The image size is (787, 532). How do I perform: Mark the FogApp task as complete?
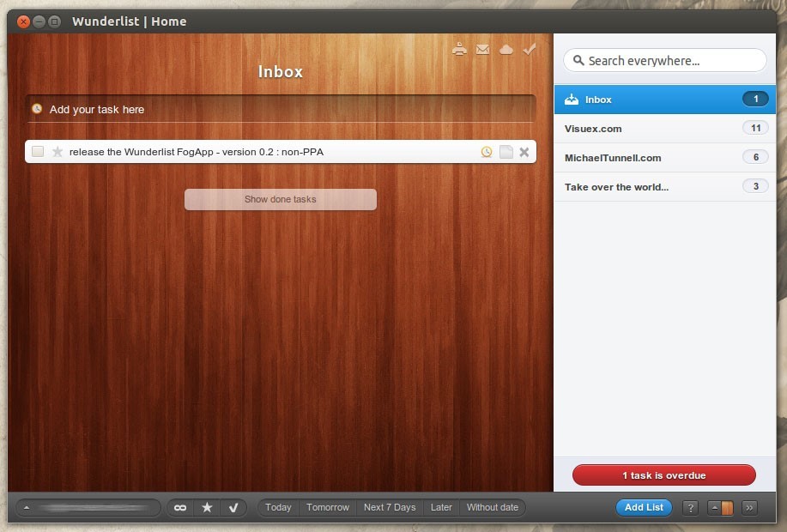[x=37, y=151]
